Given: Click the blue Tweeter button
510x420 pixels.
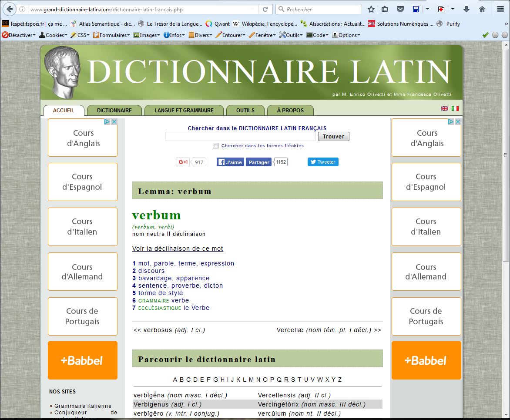Looking at the screenshot, I should coord(323,162).
